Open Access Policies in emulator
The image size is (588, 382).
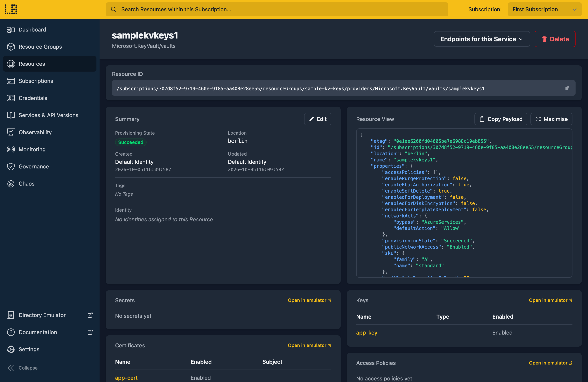550,363
